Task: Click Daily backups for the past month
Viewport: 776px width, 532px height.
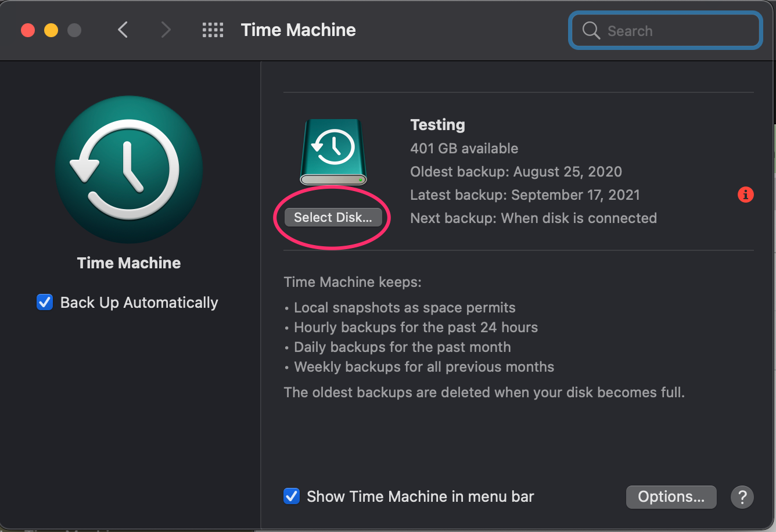Action: tap(403, 347)
